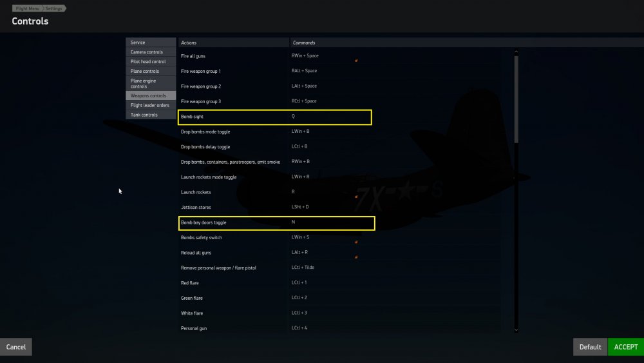Edit the N binding for Bomb bay doors
644x363 pixels.
click(293, 222)
